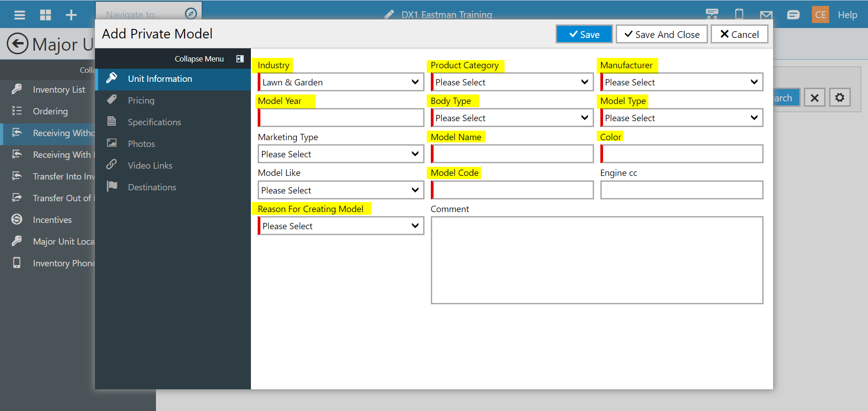Open the Product Category dropdown

pos(512,82)
